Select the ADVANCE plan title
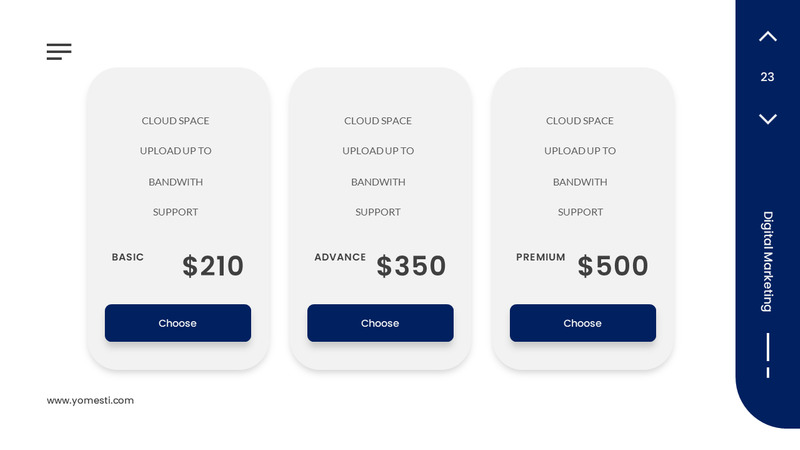 coord(340,257)
